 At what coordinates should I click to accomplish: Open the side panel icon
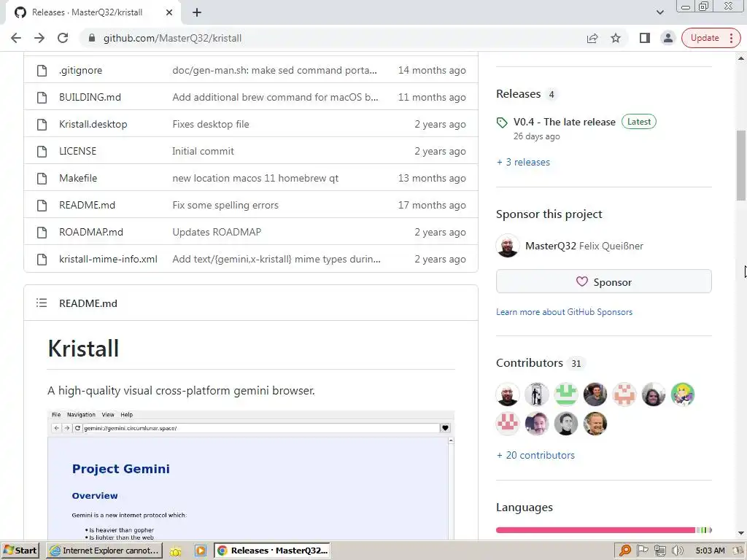[x=645, y=38]
